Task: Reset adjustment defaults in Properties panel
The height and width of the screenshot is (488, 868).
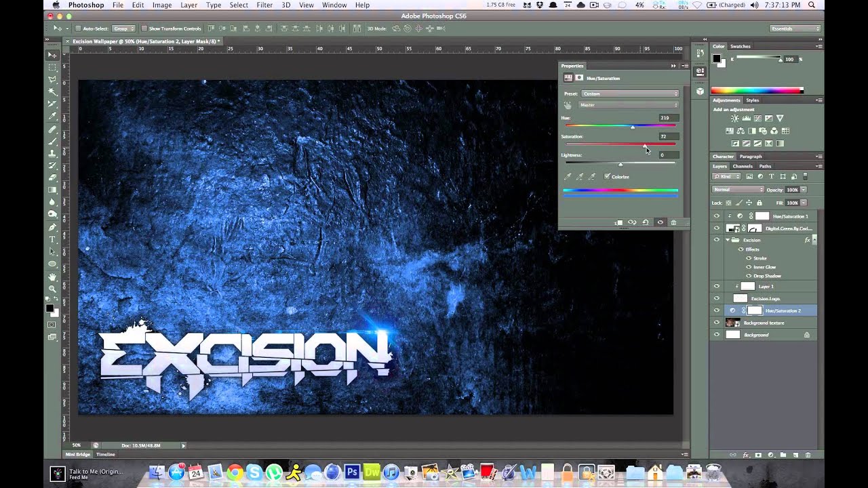Action: tap(646, 222)
